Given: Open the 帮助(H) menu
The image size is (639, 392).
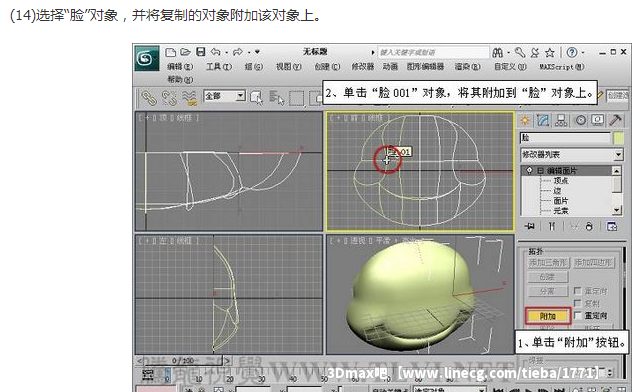Looking at the screenshot, I should [x=180, y=79].
